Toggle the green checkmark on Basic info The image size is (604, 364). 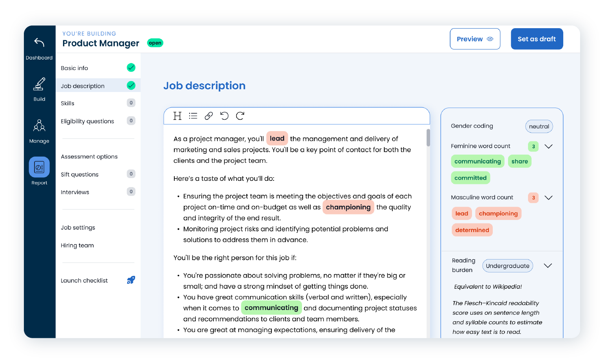pyautogui.click(x=131, y=67)
